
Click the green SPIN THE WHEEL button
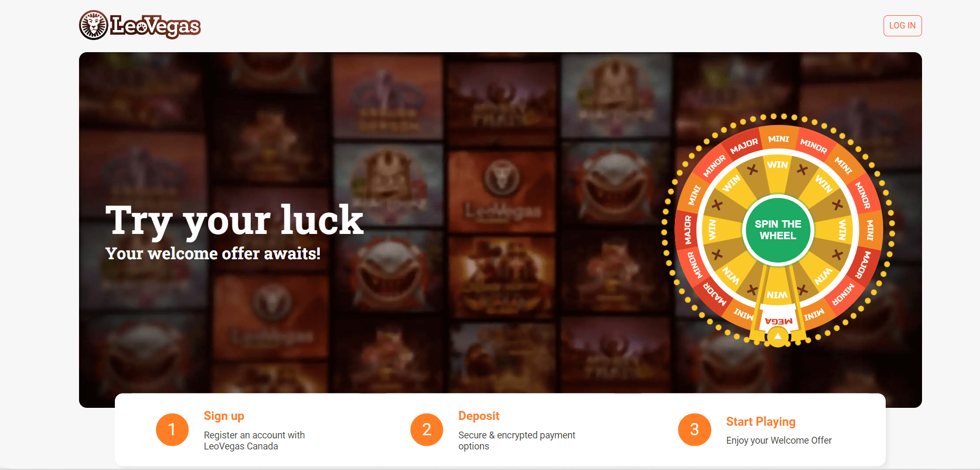tap(778, 230)
